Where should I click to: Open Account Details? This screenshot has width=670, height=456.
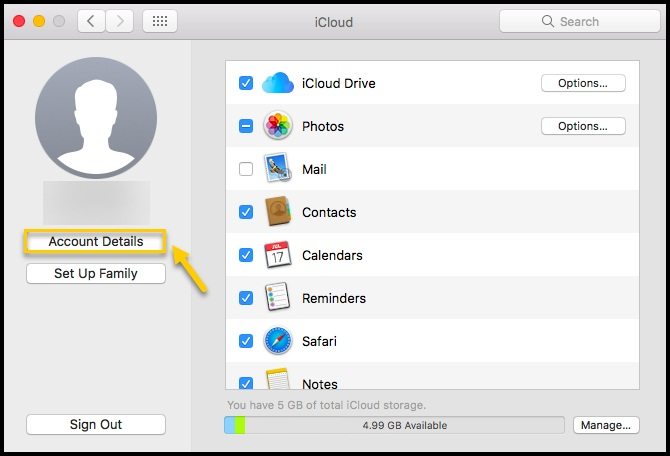click(96, 241)
